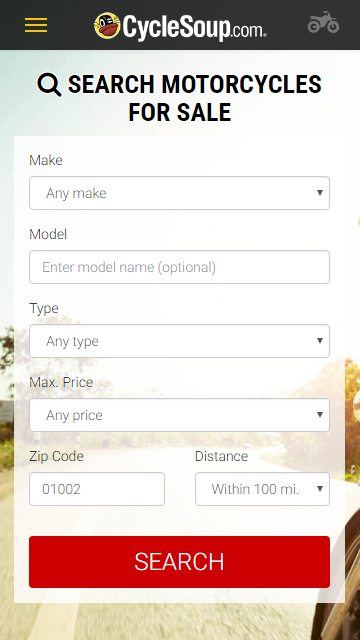Click the arrow on Max. Price dropdown
The width and height of the screenshot is (360, 640).
(320, 415)
